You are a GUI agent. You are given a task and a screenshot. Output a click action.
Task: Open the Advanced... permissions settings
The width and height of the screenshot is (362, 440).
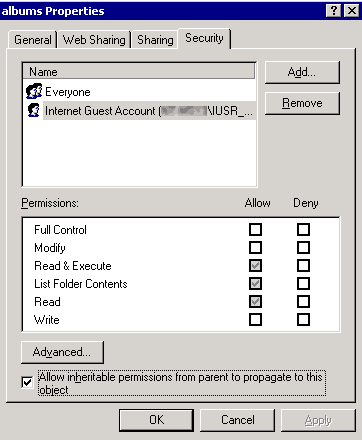[62, 352]
